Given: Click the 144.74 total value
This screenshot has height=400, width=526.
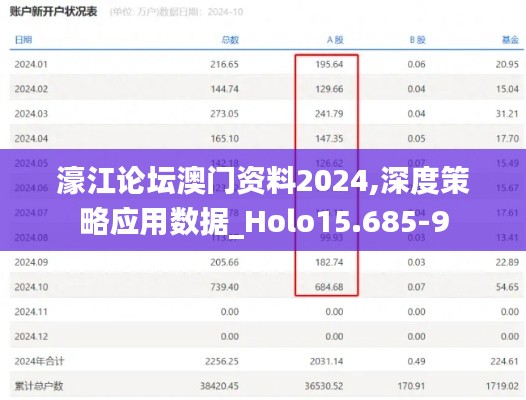Looking at the screenshot, I should [224, 89].
